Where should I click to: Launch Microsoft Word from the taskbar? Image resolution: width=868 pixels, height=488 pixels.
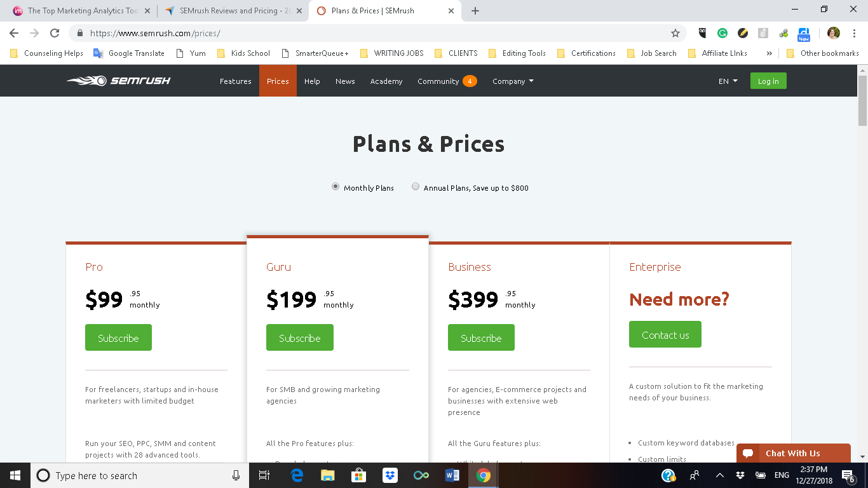point(452,475)
